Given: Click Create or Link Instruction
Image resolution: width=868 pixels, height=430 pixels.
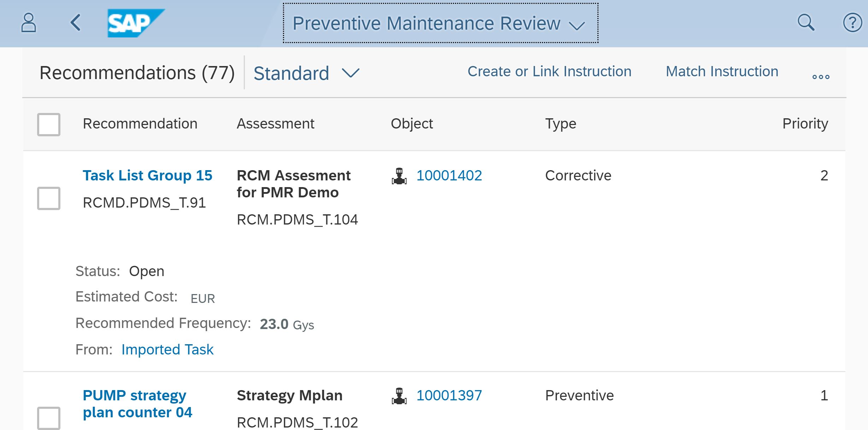Looking at the screenshot, I should pos(549,71).
